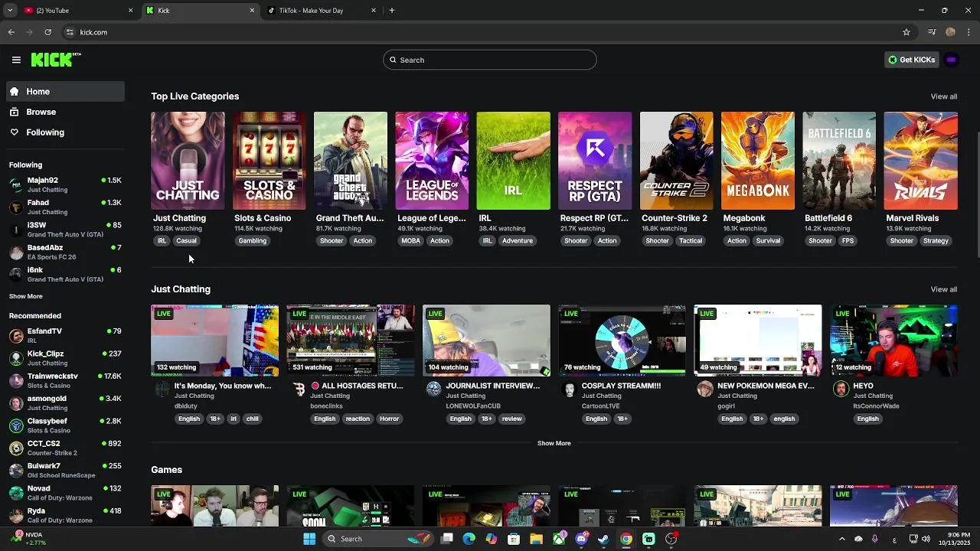The height and width of the screenshot is (551, 980).
Task: Open File Explorer from taskbar
Action: tap(537, 539)
